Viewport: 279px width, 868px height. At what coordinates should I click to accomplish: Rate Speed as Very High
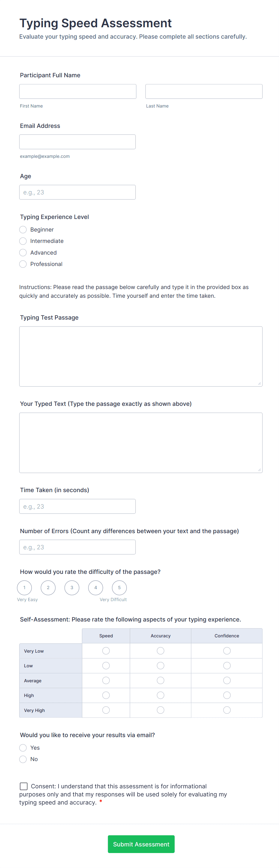106,710
